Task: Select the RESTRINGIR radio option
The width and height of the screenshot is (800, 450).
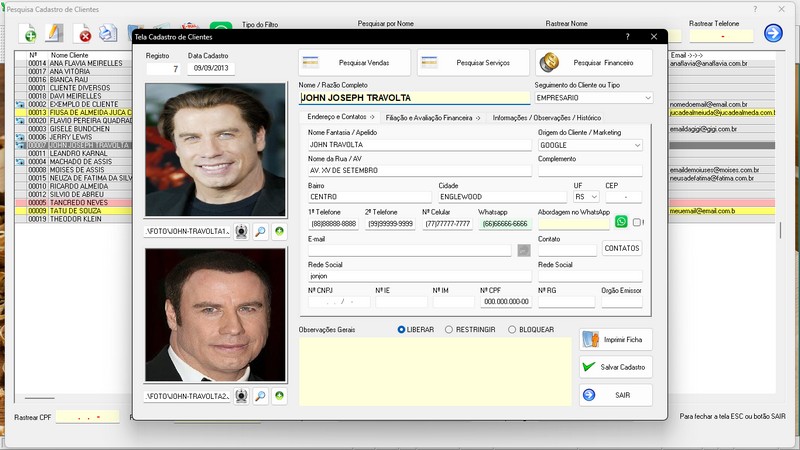Action: (x=449, y=329)
